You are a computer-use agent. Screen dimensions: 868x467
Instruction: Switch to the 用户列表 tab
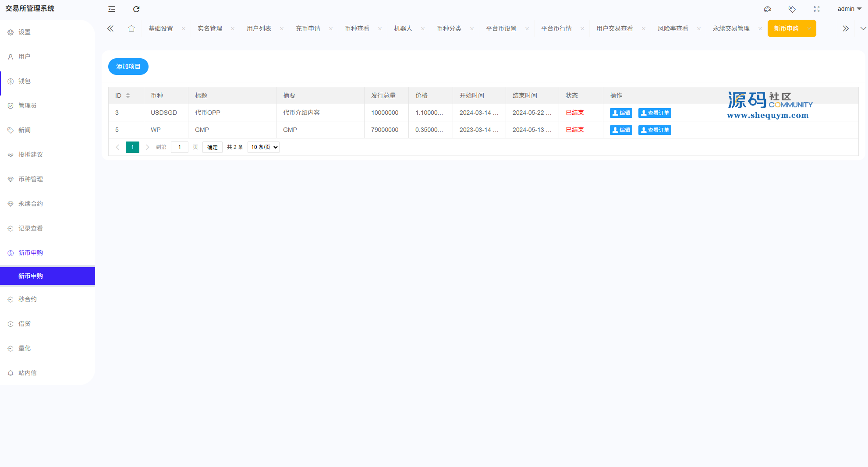coord(259,28)
